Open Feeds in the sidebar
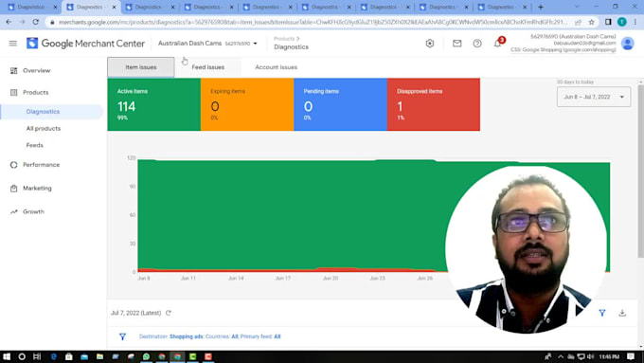This screenshot has height=363, width=644. click(34, 145)
